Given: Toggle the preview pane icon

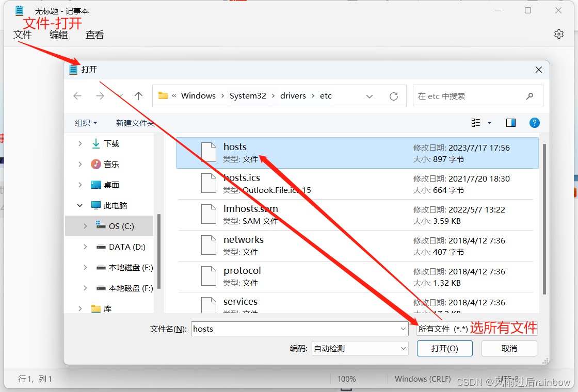Looking at the screenshot, I should tap(511, 123).
